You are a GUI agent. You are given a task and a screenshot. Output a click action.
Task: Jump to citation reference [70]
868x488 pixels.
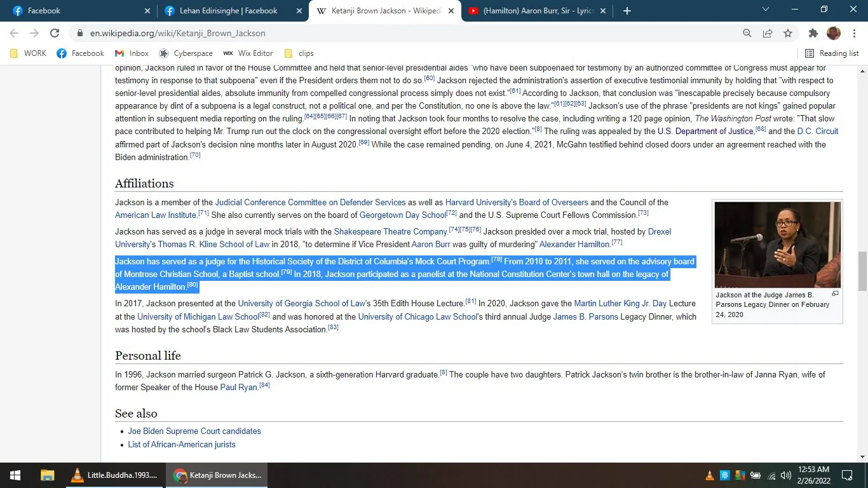(195, 155)
